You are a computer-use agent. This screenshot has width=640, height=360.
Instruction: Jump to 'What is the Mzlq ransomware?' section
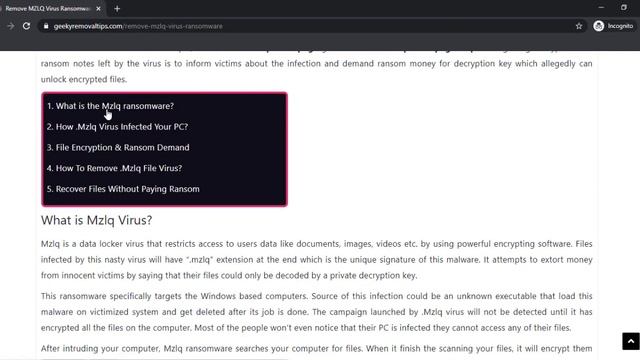pyautogui.click(x=110, y=106)
